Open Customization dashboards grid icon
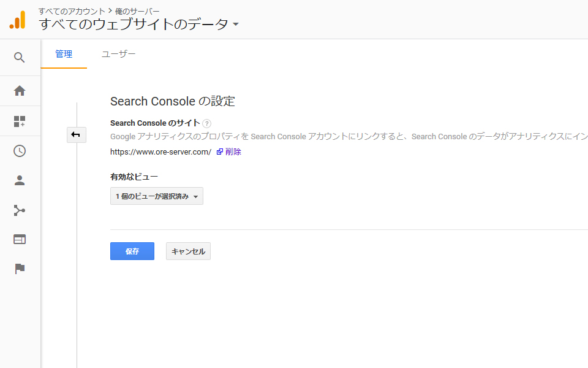588x368 pixels. (20, 121)
